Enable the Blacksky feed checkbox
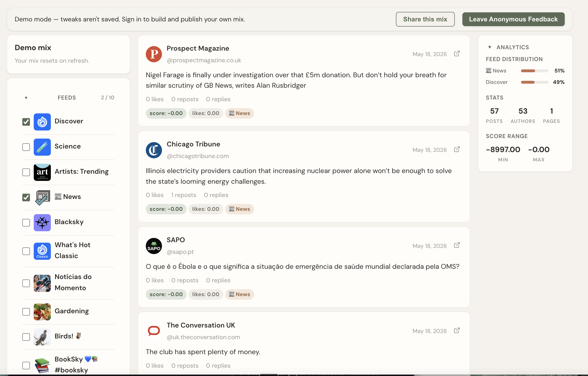This screenshot has width=588, height=376. click(x=26, y=222)
